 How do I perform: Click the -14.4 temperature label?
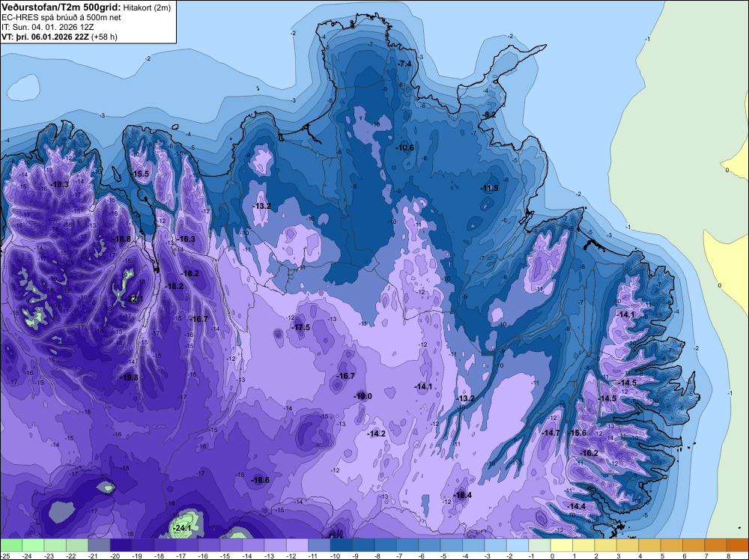tap(577, 505)
